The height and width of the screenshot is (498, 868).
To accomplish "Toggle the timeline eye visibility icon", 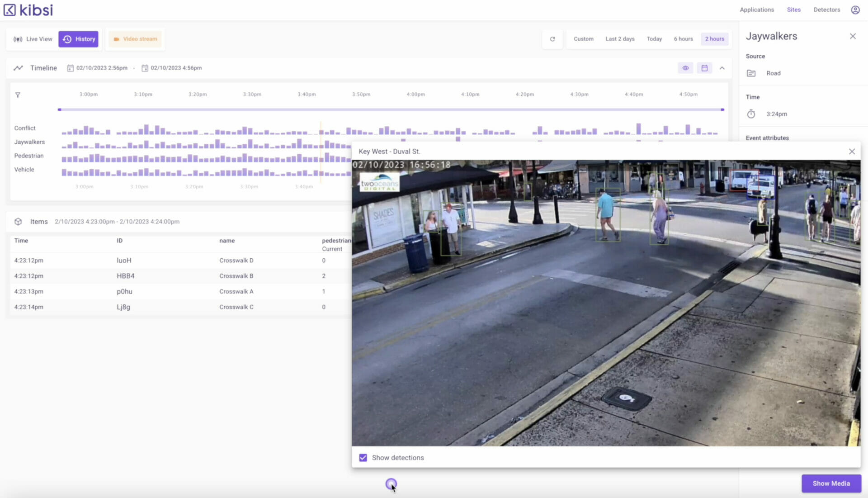I will [x=685, y=68].
